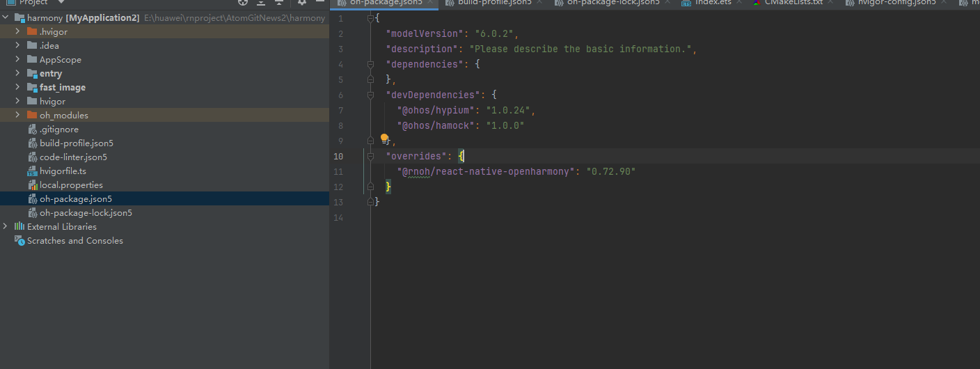The width and height of the screenshot is (980, 369).
Task: Click the "modelVersion" key on line 2
Action: click(424, 33)
